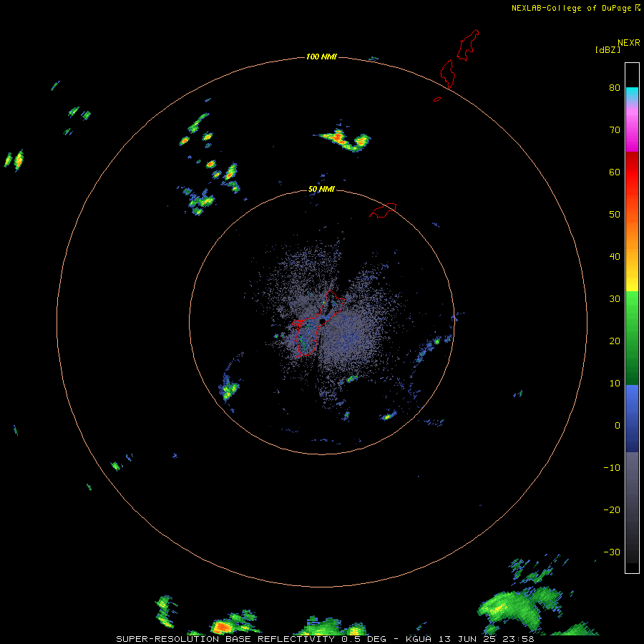Click the radar site dot at Guam's center

coord(323,321)
